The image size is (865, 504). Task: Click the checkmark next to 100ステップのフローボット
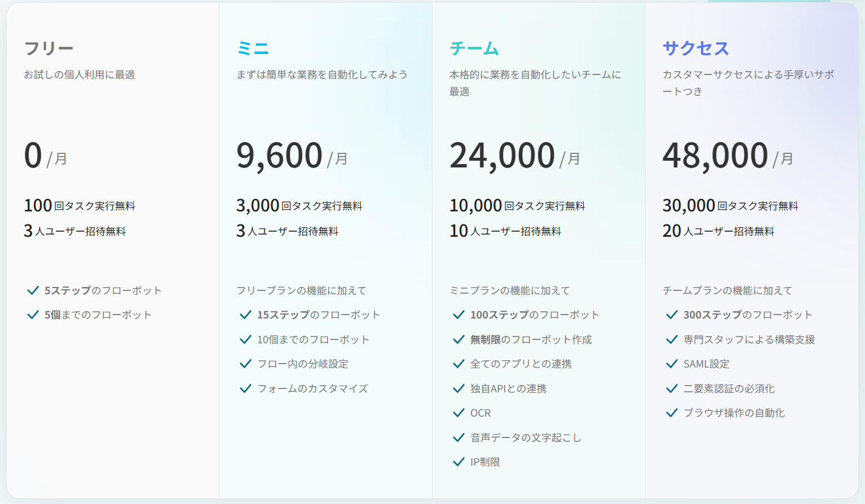(458, 315)
